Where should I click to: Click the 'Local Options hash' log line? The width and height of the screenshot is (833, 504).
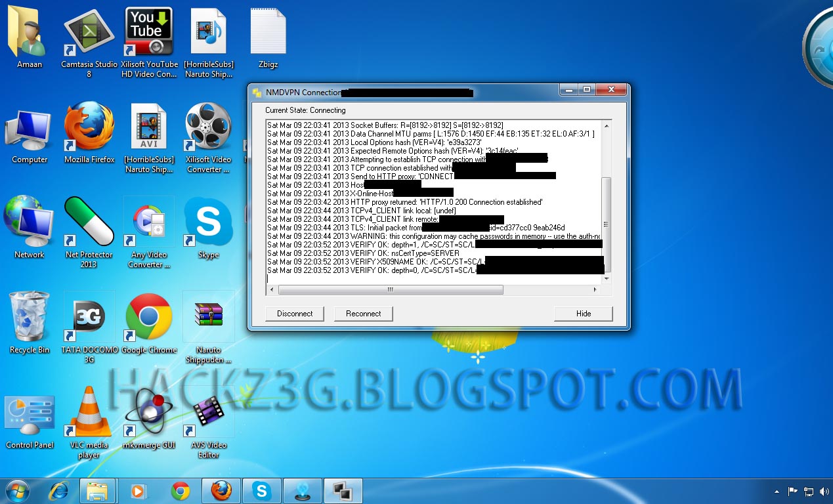click(x=375, y=142)
